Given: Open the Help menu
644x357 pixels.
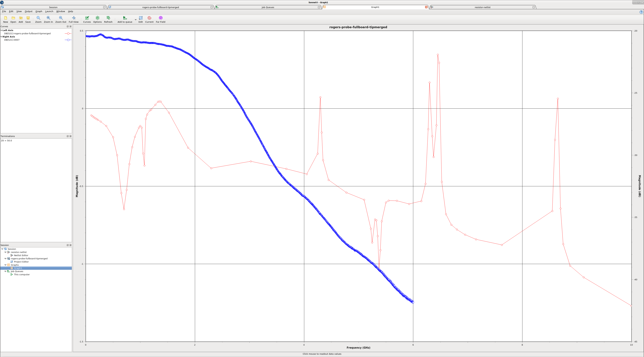Looking at the screenshot, I should pos(70,11).
